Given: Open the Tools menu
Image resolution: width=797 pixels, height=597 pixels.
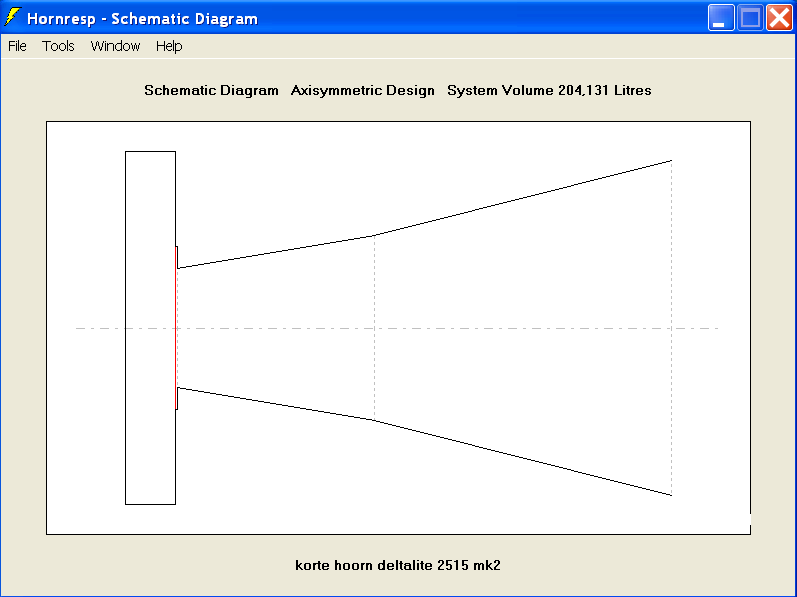Looking at the screenshot, I should click(58, 46).
